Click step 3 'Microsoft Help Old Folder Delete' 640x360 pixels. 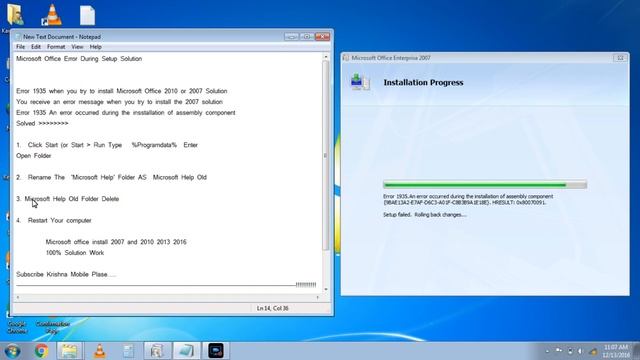68,199
